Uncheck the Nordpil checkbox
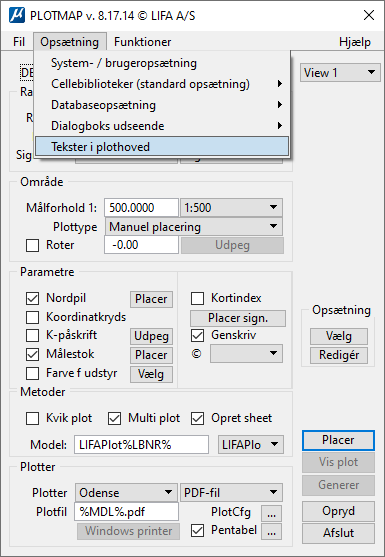The width and height of the screenshot is (385, 557). (32, 298)
